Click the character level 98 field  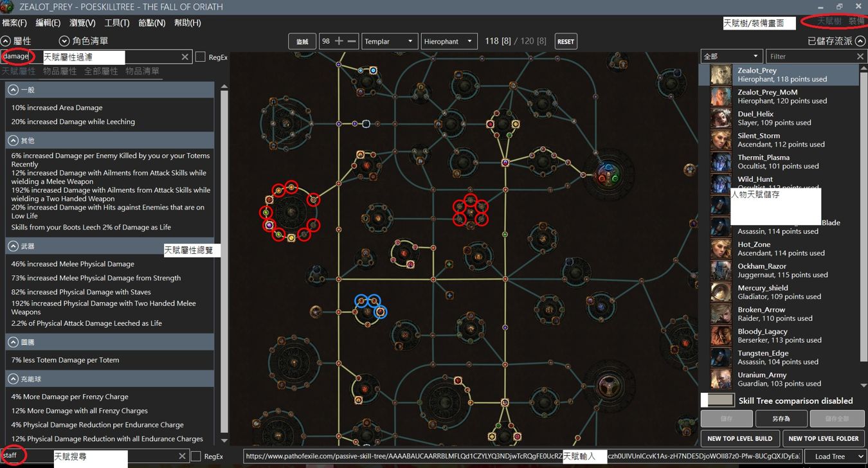tap(326, 41)
